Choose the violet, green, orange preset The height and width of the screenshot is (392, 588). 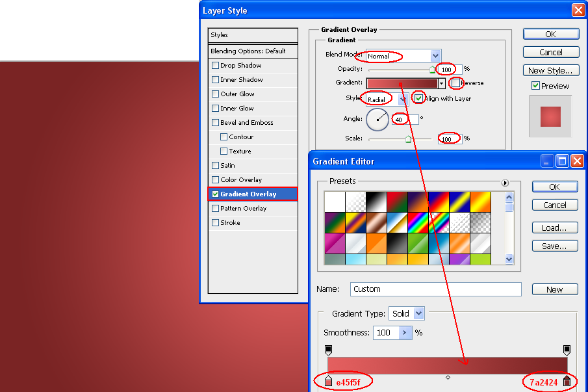(335, 223)
